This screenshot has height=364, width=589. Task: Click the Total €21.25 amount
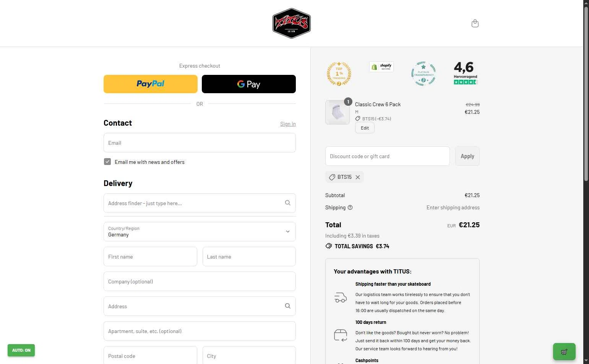pyautogui.click(x=469, y=225)
